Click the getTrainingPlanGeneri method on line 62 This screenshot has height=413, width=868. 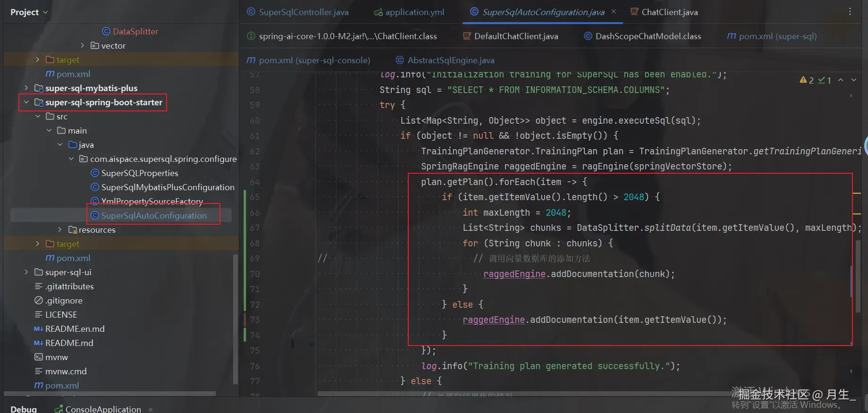pos(807,152)
